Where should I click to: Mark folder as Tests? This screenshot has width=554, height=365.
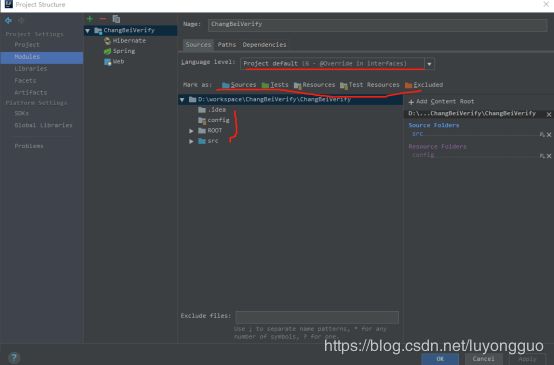tap(275, 85)
